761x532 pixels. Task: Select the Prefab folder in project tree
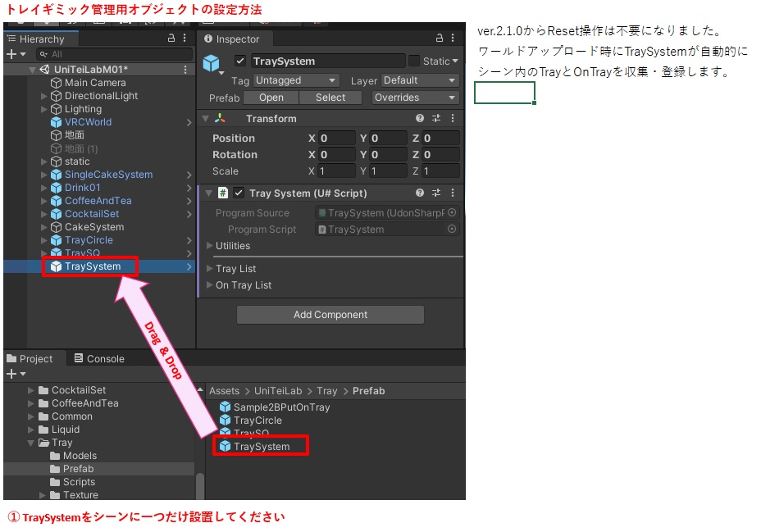tap(78, 469)
